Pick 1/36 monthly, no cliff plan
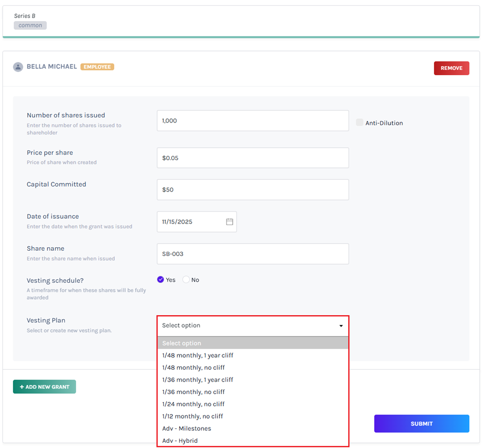Image resolution: width=484 pixels, height=448 pixels. point(194,392)
